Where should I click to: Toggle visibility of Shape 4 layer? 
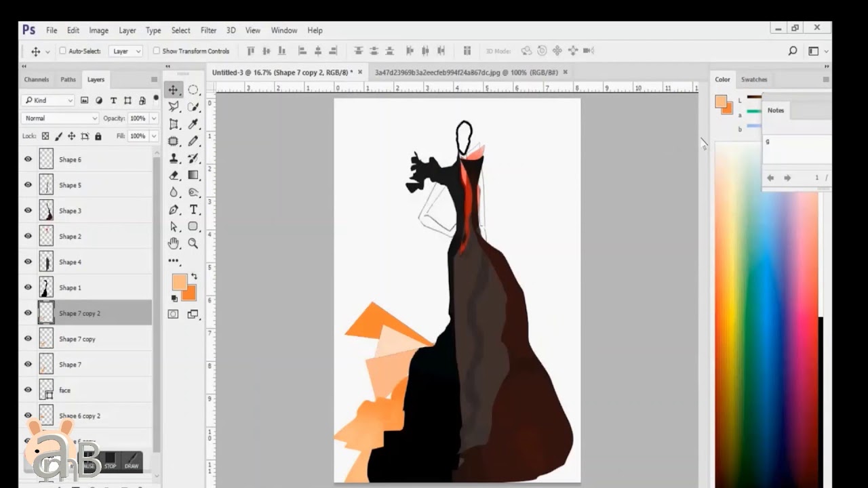[28, 262]
